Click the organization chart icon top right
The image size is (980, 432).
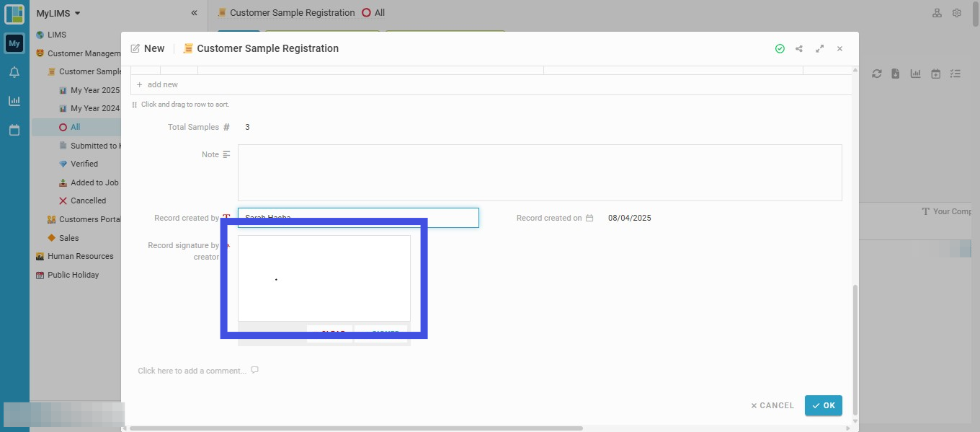(937, 13)
